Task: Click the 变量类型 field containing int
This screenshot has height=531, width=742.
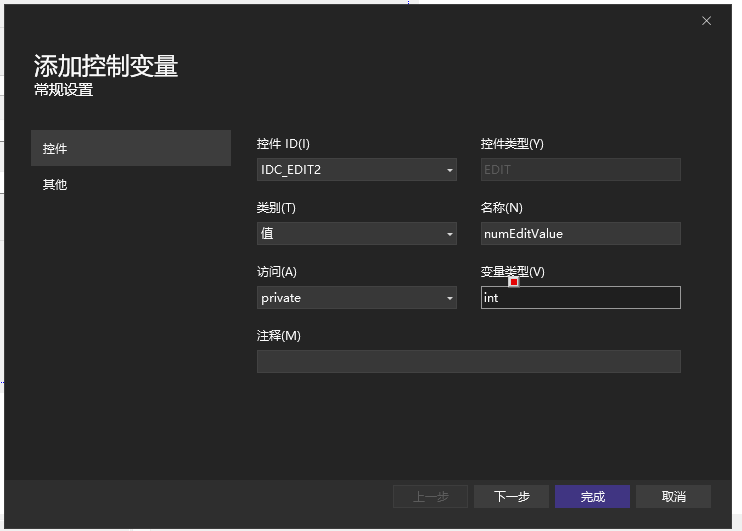Action: [581, 298]
